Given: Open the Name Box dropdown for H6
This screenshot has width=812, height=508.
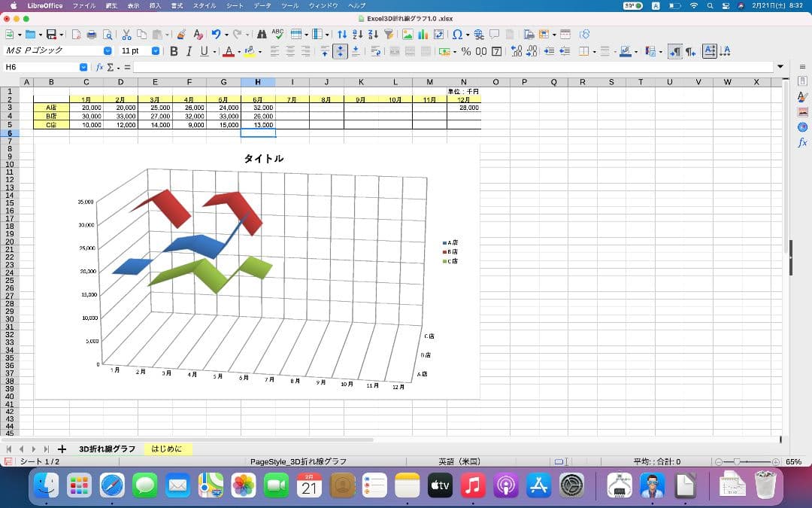Looking at the screenshot, I should 83,67.
